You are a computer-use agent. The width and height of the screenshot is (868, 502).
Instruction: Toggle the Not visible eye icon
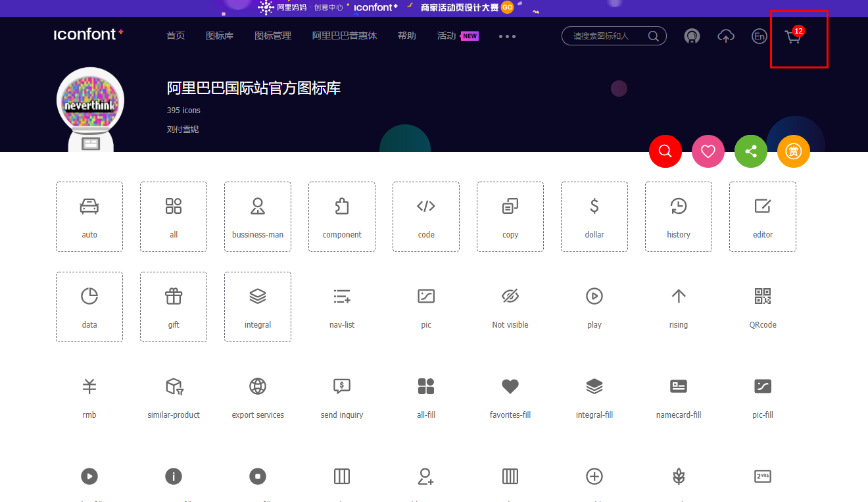(x=510, y=297)
